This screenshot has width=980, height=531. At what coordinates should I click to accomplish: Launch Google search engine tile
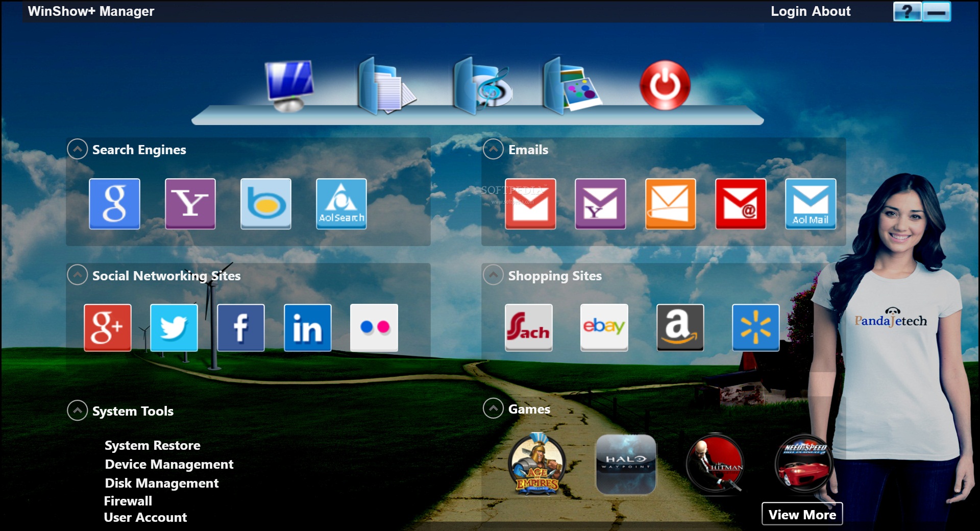tap(114, 204)
